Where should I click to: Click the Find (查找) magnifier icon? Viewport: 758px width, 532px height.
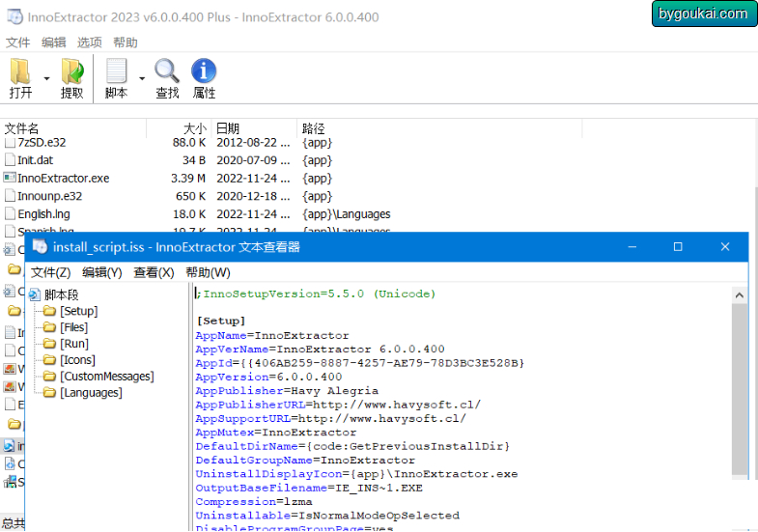167,71
